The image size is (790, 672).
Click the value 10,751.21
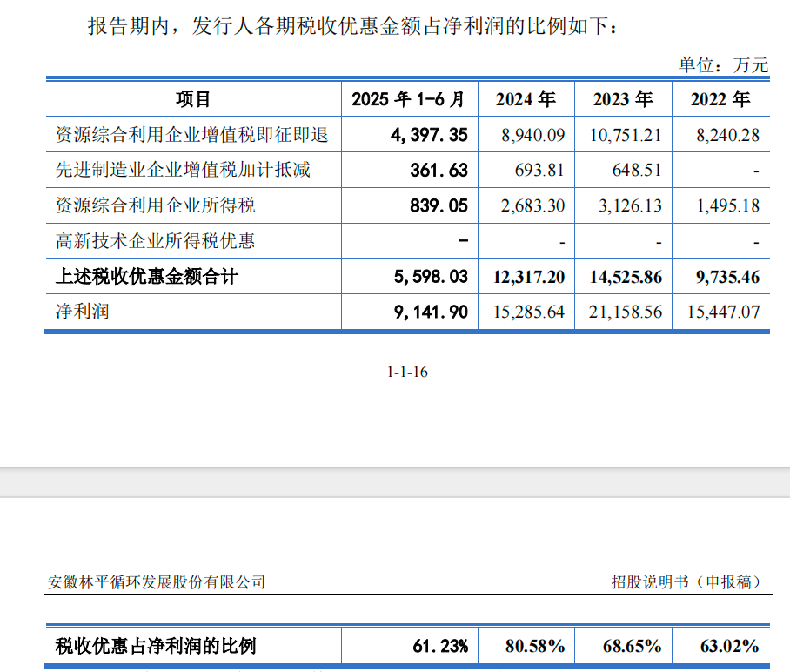[626, 135]
